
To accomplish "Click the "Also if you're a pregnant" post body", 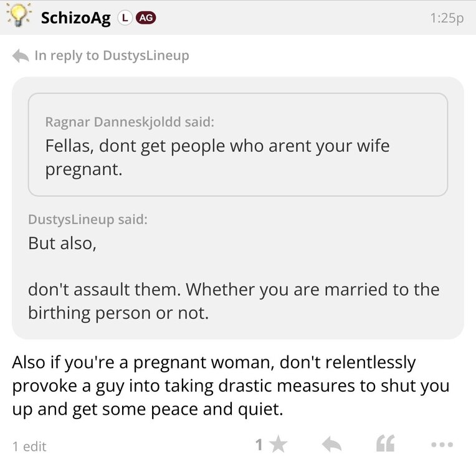I will click(231, 386).
